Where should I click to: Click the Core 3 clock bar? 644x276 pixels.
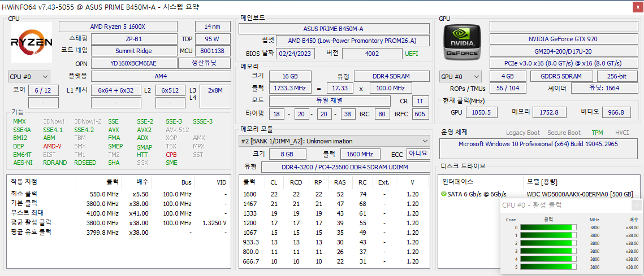point(548,251)
